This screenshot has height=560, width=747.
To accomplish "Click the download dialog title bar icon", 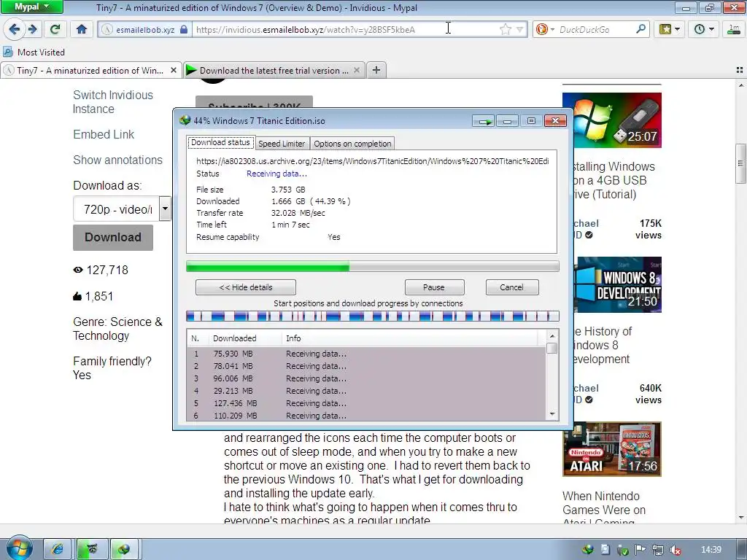I will point(185,120).
